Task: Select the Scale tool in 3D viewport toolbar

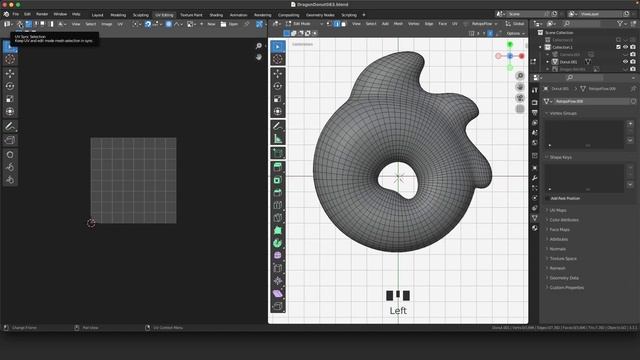Action: (278, 99)
